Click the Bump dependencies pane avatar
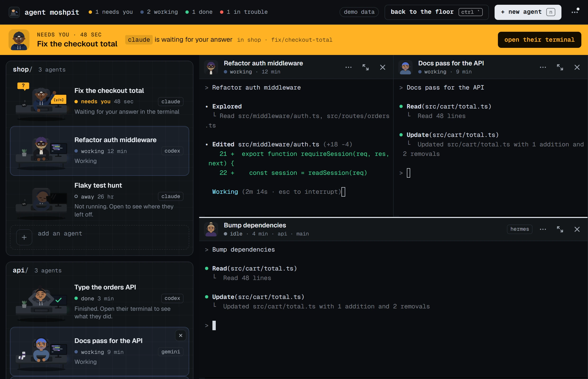This screenshot has width=588, height=379. pyautogui.click(x=211, y=229)
